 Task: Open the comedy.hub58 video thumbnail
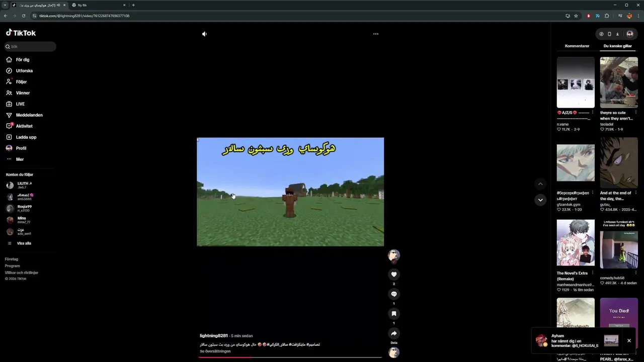click(x=619, y=244)
